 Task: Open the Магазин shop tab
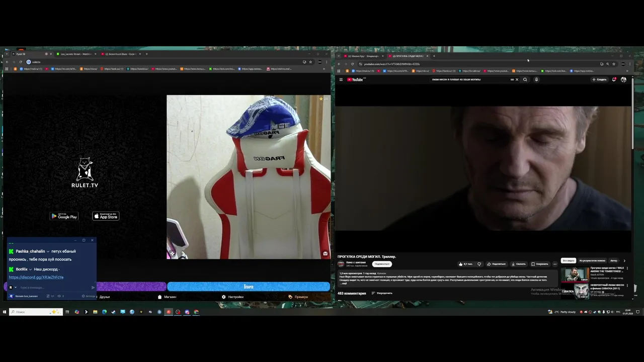tap(167, 297)
